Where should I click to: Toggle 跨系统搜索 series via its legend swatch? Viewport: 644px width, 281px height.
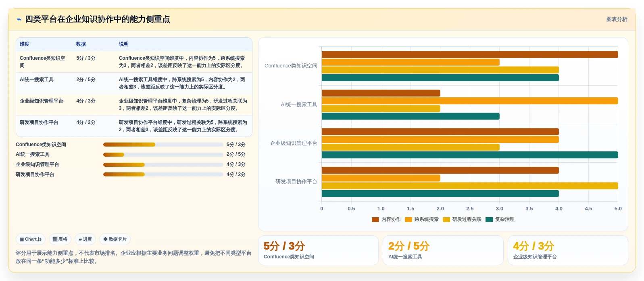(408, 220)
